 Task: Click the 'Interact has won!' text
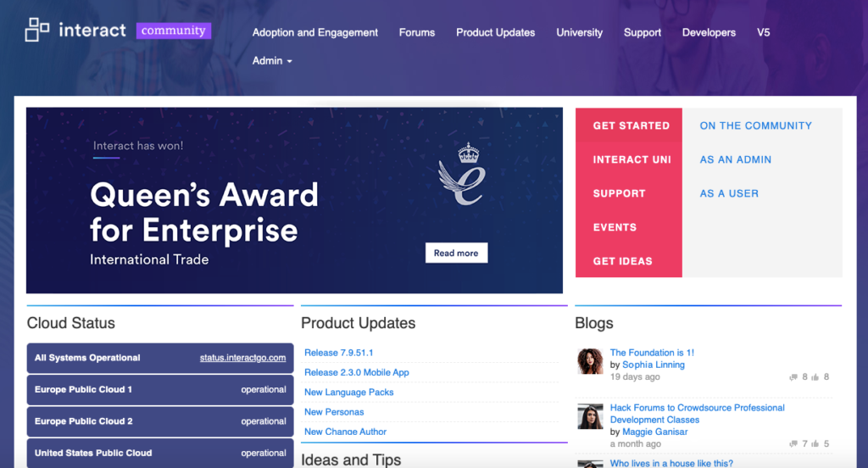[138, 146]
